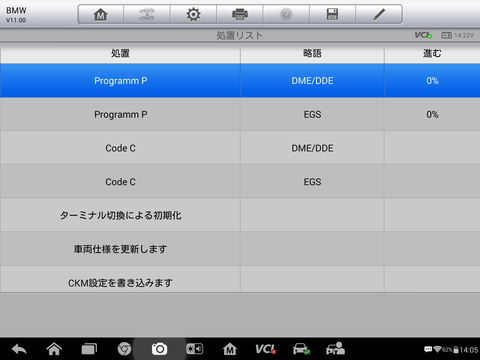Select Programm P row for EGS

point(240,114)
